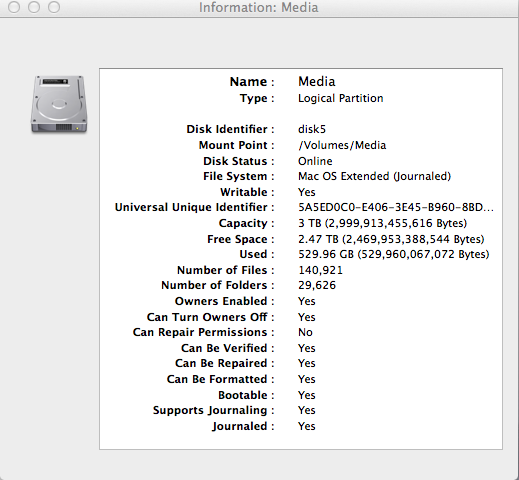Select the file count '140,921'
The image size is (519, 480).
pos(320,270)
